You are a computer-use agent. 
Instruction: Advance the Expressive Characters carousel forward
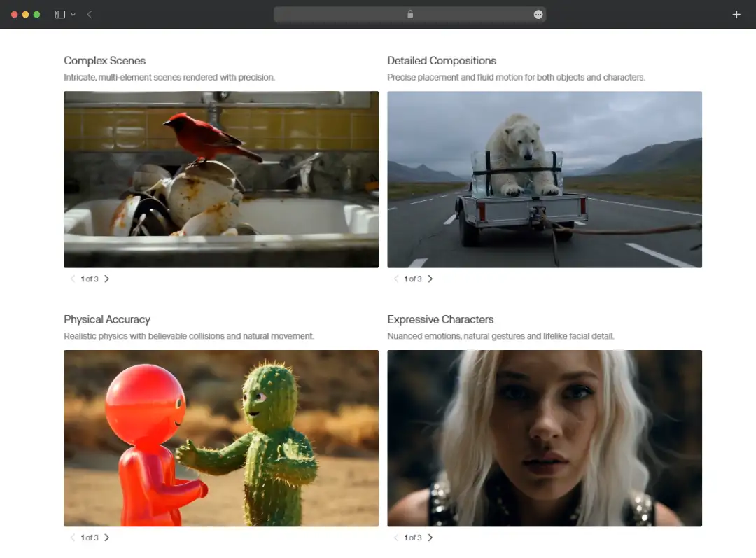tap(430, 538)
